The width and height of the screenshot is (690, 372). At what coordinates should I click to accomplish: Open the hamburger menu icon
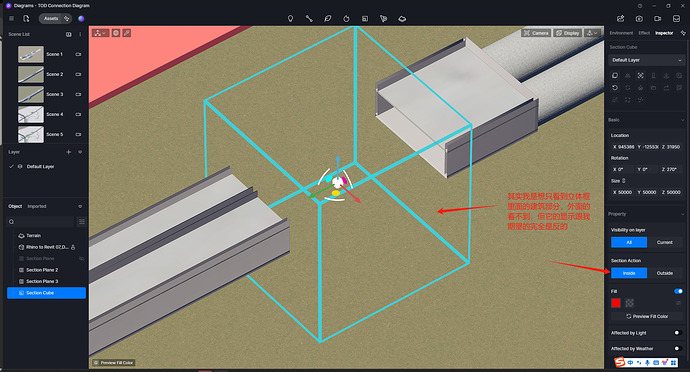tap(11, 18)
